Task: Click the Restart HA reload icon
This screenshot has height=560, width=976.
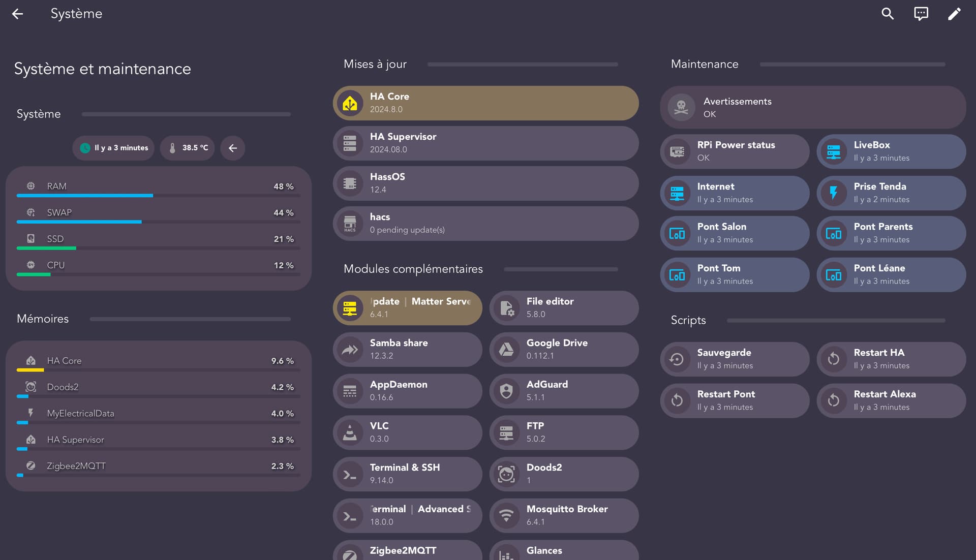Action: pyautogui.click(x=834, y=359)
